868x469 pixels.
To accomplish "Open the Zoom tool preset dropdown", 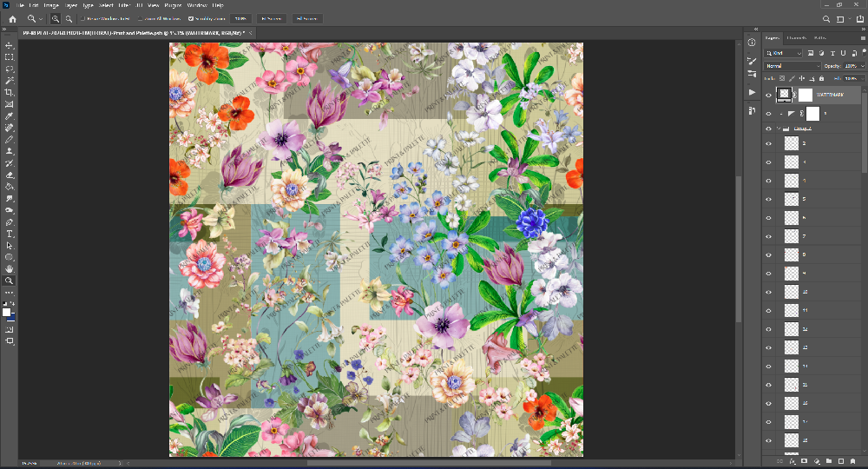I will click(x=41, y=19).
